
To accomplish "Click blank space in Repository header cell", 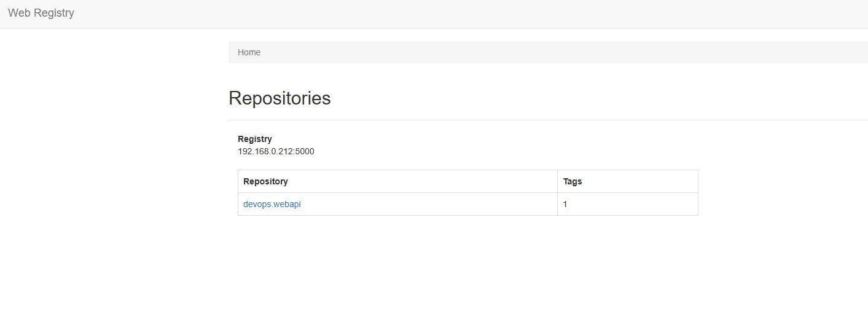I will [x=430, y=181].
